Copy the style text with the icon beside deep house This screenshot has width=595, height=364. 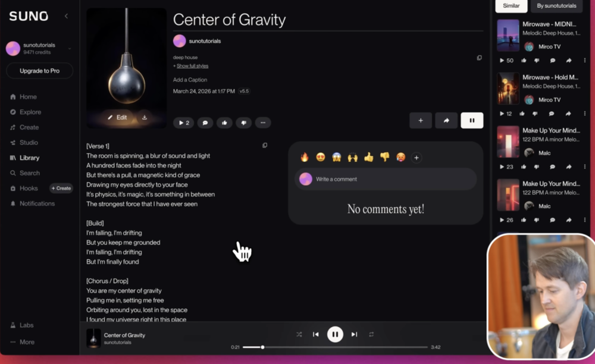pyautogui.click(x=479, y=58)
